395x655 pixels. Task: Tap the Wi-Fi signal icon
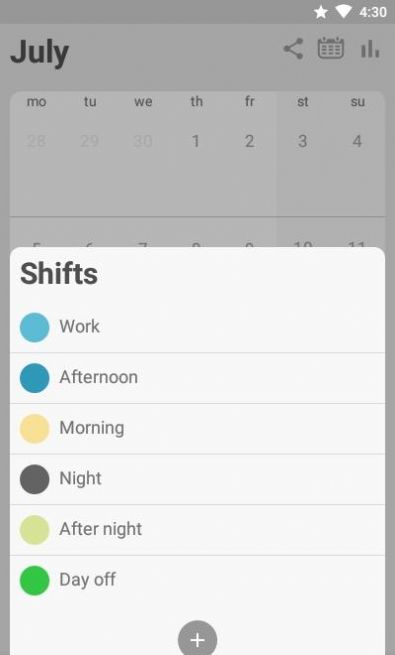pos(343,12)
